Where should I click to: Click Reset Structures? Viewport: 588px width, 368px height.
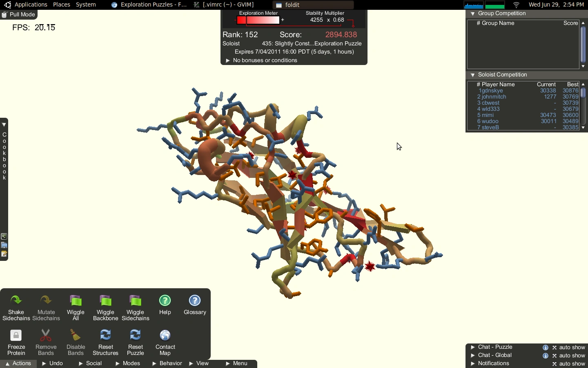coord(105,342)
